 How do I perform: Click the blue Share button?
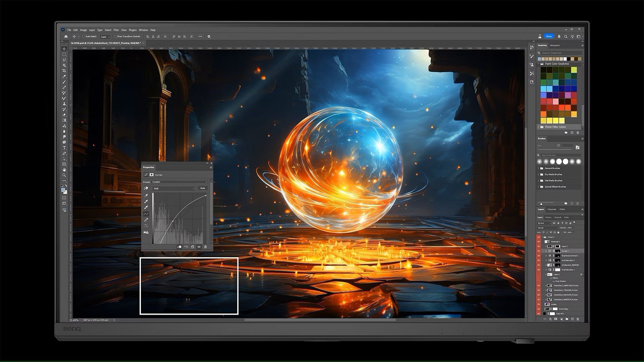tap(549, 36)
